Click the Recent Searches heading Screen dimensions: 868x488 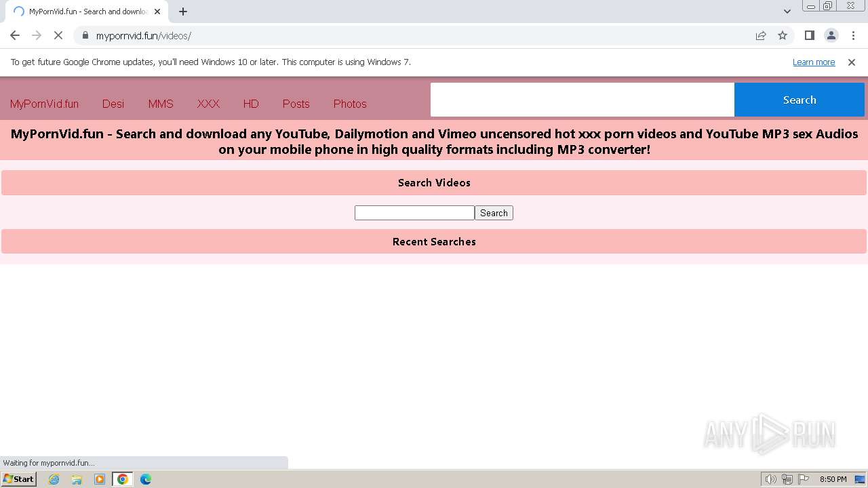434,242
